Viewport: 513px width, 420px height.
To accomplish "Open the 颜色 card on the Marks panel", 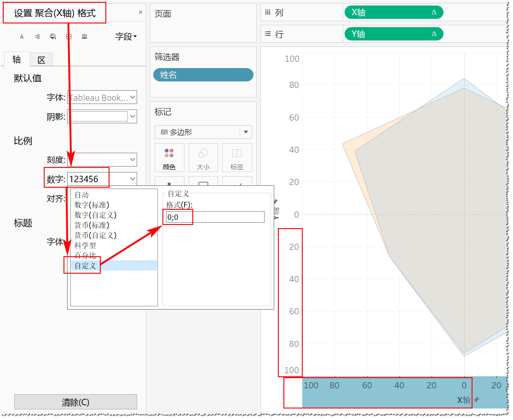I will [x=169, y=157].
